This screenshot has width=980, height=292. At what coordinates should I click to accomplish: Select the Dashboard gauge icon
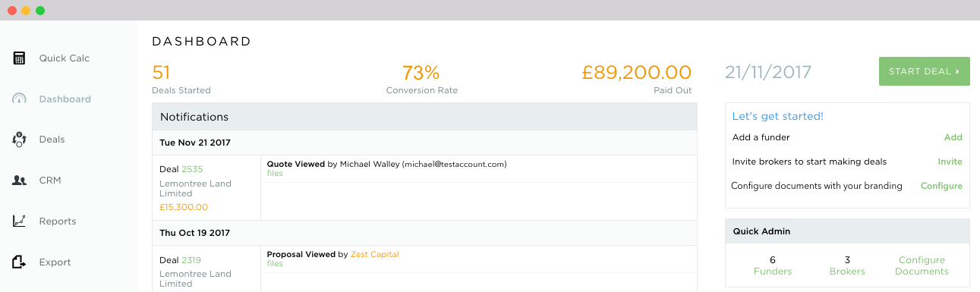click(20, 99)
